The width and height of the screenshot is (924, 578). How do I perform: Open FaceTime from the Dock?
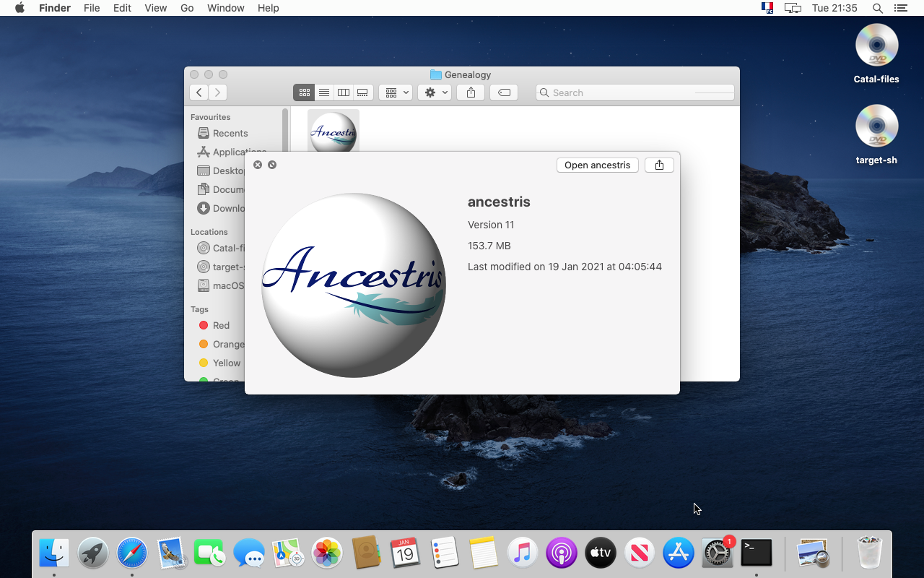(x=210, y=553)
